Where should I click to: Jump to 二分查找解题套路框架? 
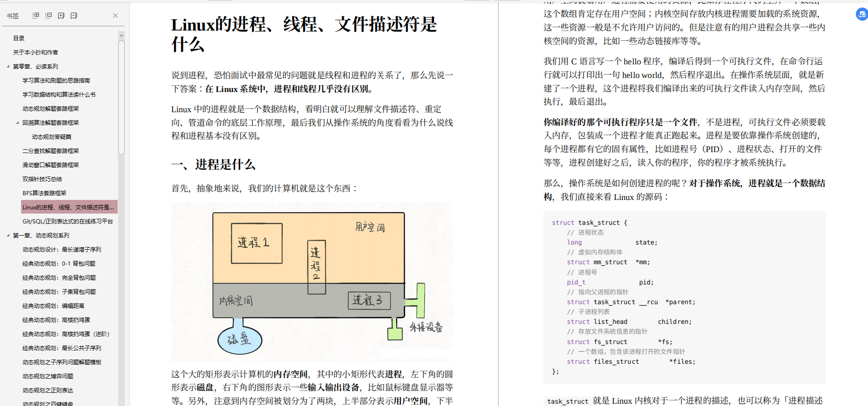coord(51,151)
